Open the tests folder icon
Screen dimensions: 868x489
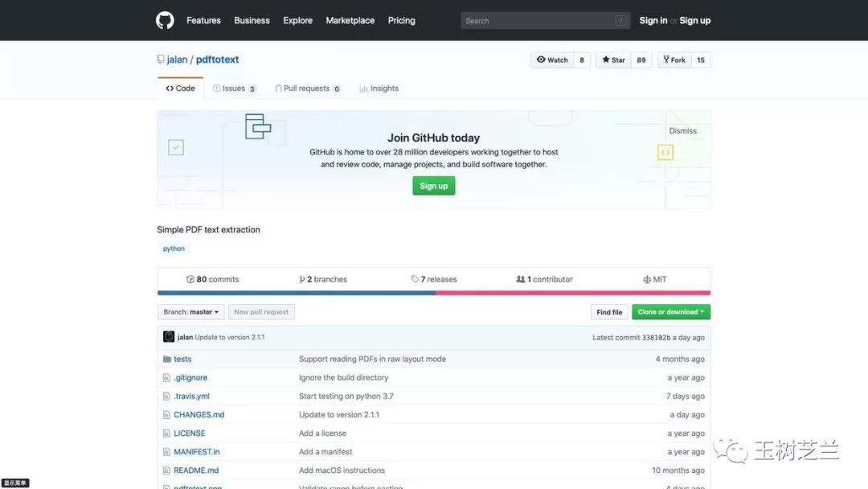166,359
